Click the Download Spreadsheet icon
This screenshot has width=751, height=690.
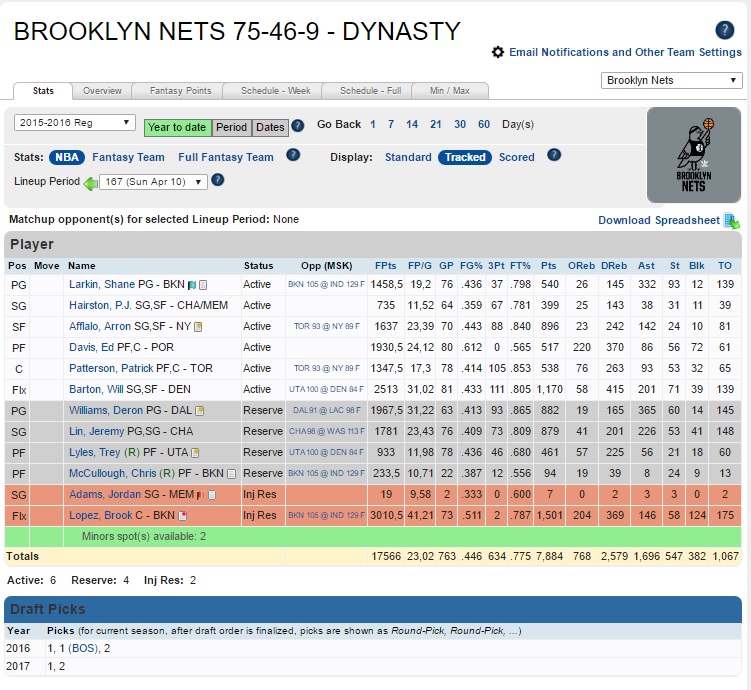point(732,221)
